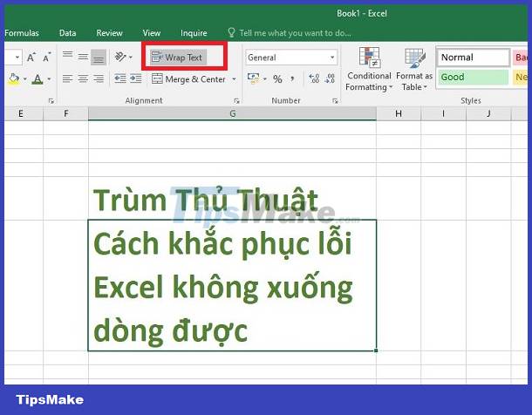Open Number dialog launcher

[335, 101]
